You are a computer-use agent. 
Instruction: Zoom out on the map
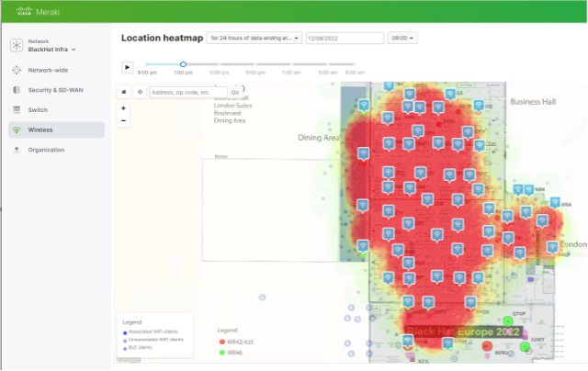[124, 120]
